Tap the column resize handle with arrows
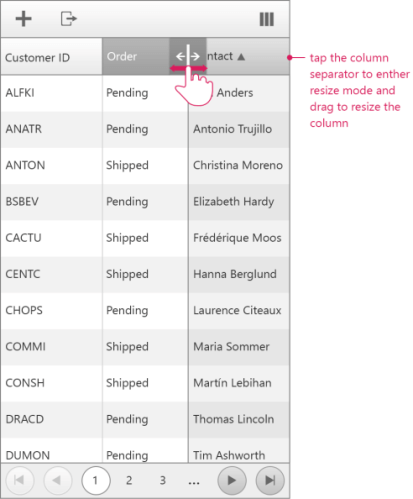This screenshot has width=413, height=499. pyautogui.click(x=188, y=56)
